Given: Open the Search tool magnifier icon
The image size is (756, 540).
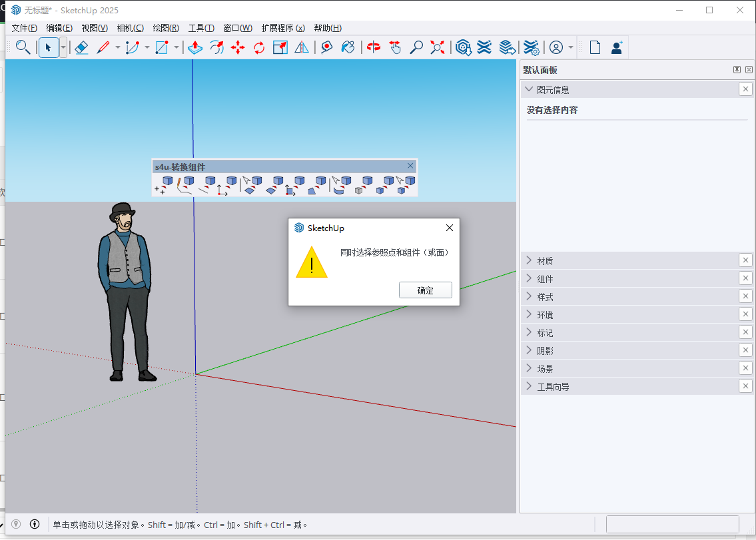Looking at the screenshot, I should 23,47.
